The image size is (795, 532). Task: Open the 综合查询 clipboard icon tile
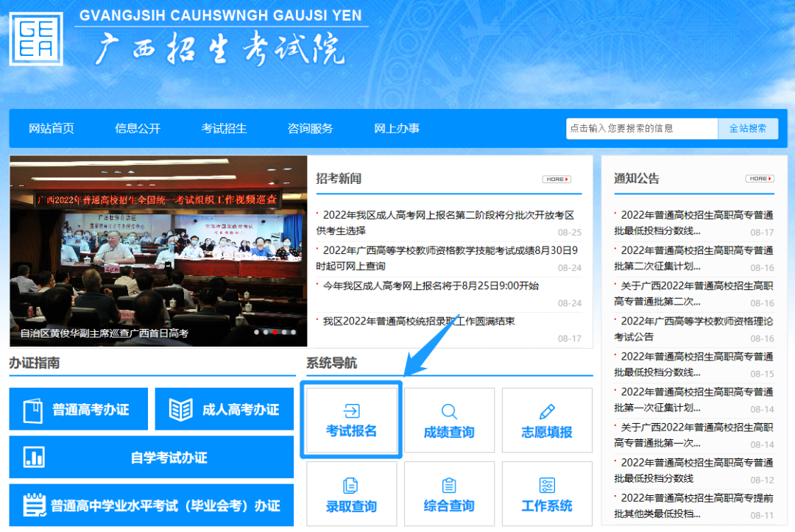449,486
